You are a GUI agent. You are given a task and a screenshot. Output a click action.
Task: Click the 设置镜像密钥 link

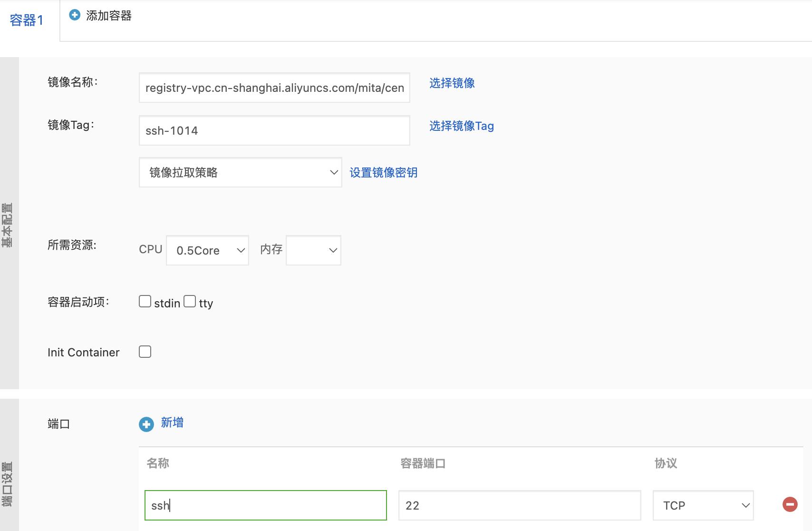[384, 173]
